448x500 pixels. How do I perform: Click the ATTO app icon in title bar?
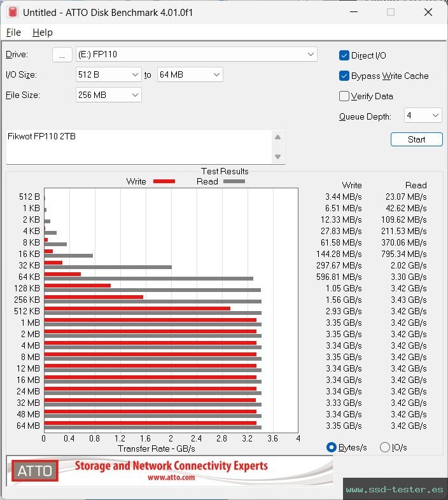click(13, 13)
